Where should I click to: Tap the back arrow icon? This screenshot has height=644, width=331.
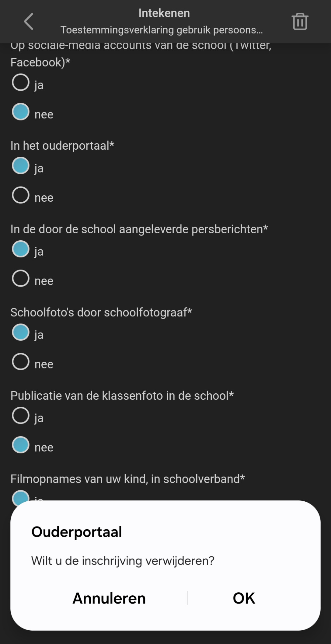(29, 22)
